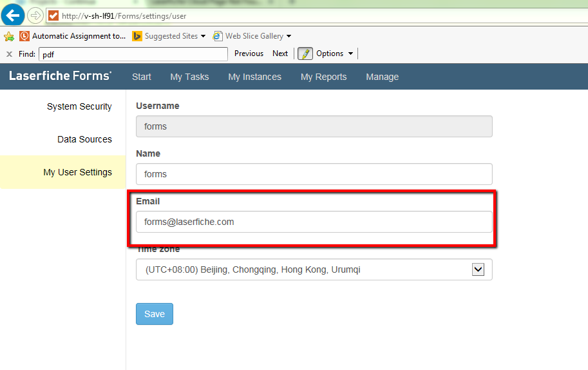The height and width of the screenshot is (370, 588).
Task: Click Previous in the Find bar
Action: point(249,54)
